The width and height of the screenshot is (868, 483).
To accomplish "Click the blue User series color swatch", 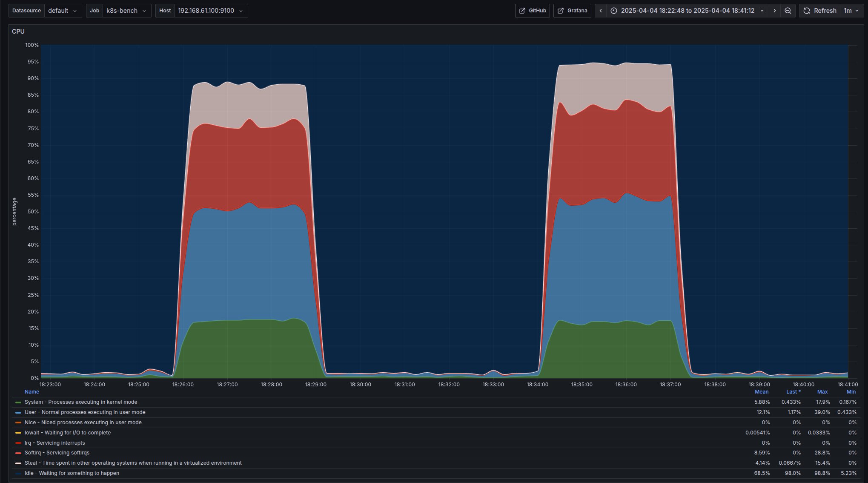I will (x=17, y=412).
